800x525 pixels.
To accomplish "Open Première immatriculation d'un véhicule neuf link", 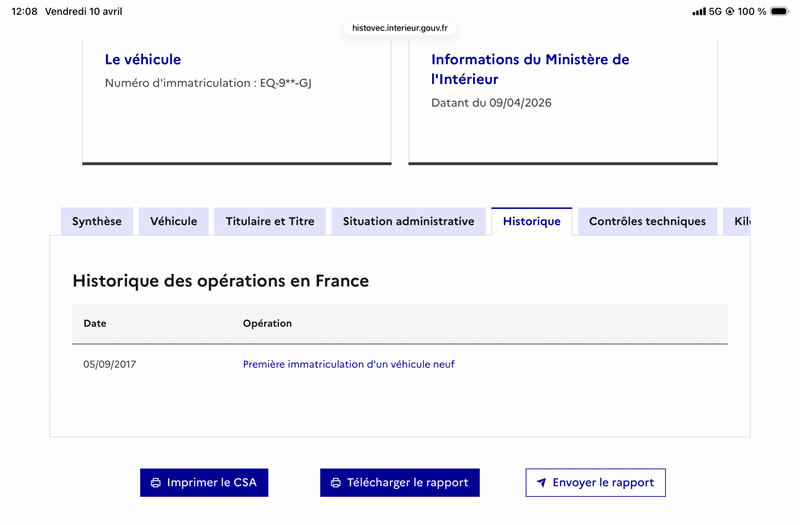I will pos(348,364).
